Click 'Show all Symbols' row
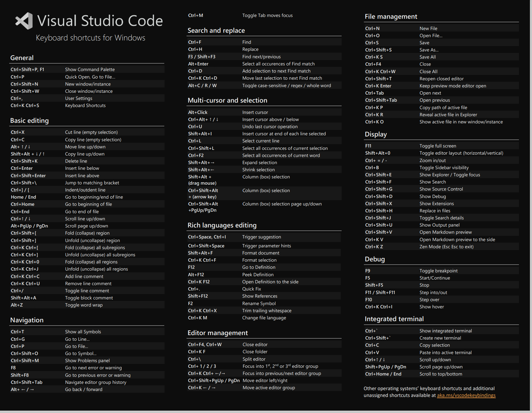 (x=87, y=332)
